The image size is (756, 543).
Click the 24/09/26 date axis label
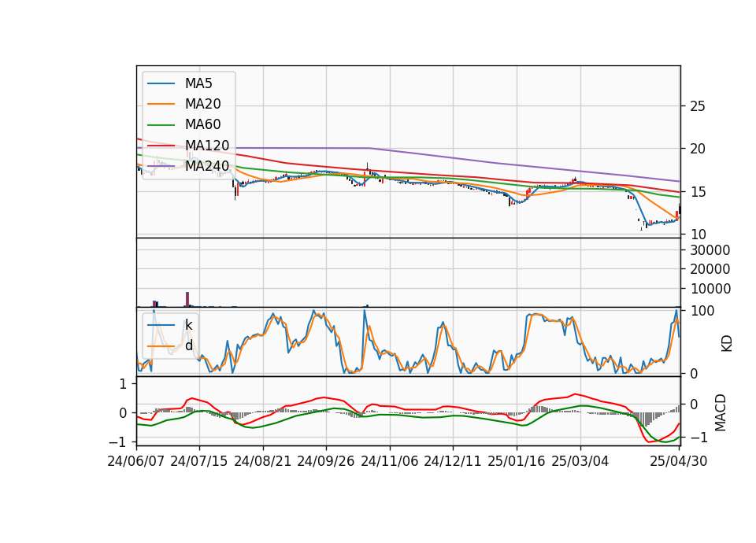(x=325, y=461)
